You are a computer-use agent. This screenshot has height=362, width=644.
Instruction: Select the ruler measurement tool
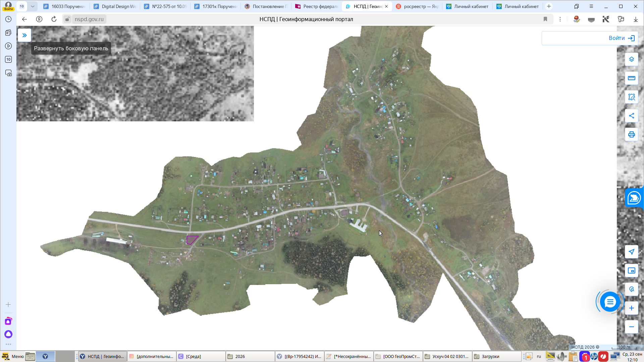(631, 78)
